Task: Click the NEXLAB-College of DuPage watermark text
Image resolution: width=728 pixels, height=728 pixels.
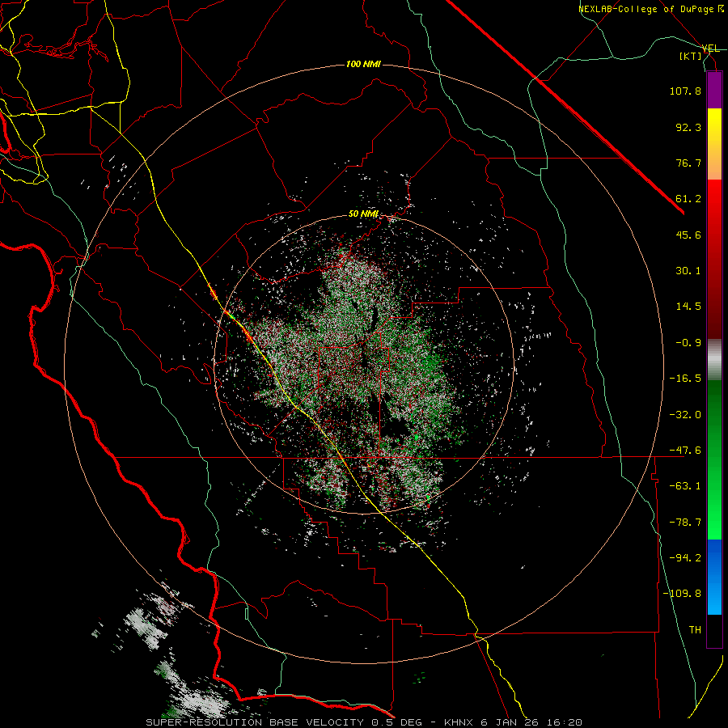Action: coord(650,9)
